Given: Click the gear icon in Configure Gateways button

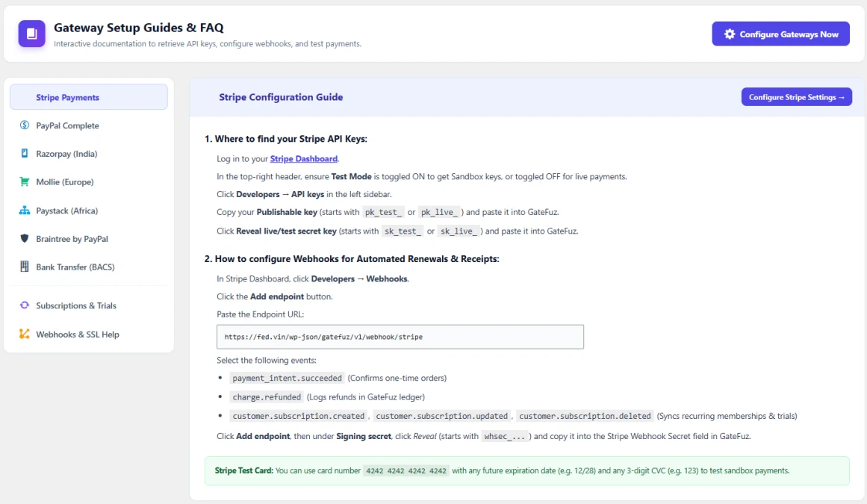Looking at the screenshot, I should click(x=730, y=34).
